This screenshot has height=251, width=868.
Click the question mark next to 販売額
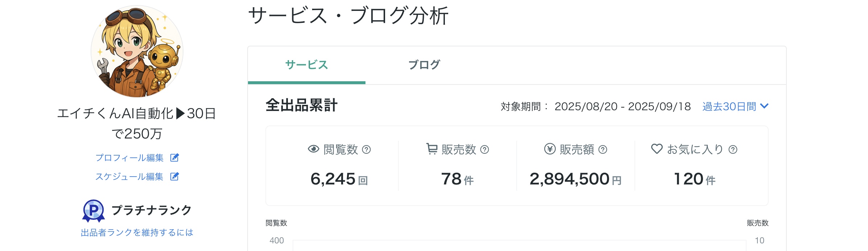[x=603, y=150]
